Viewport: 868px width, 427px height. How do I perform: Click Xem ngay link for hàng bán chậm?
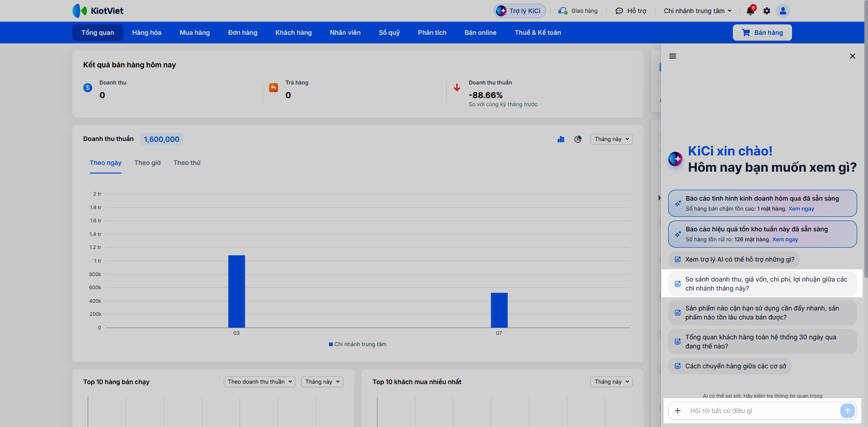[801, 209]
